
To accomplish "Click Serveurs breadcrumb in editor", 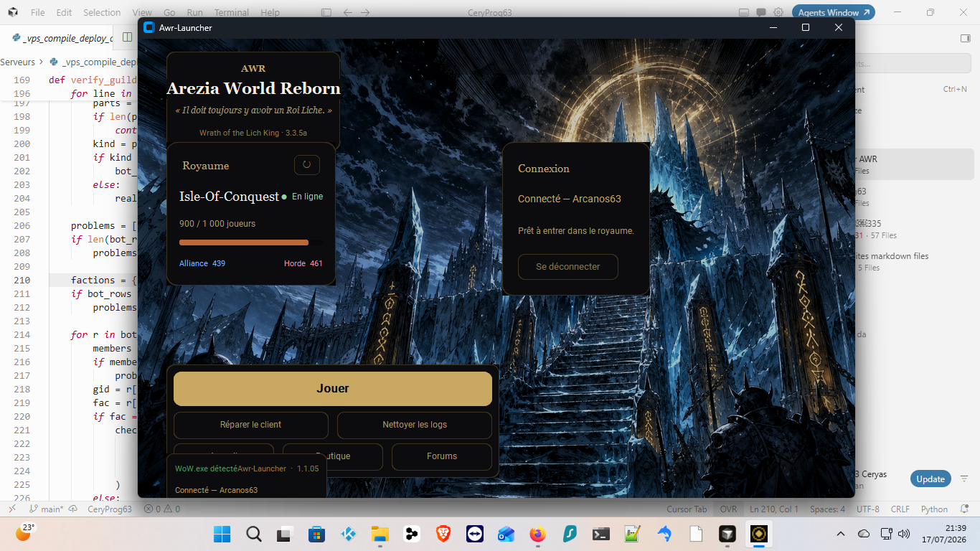I will pos(17,62).
